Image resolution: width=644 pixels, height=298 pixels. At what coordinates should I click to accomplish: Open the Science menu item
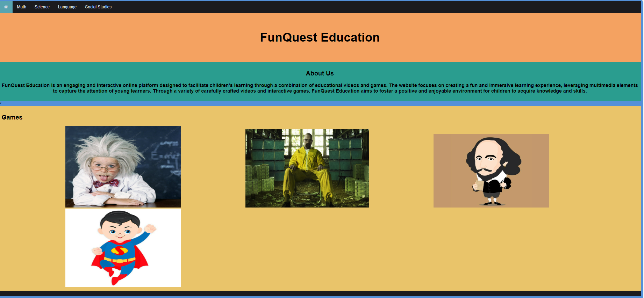42,7
